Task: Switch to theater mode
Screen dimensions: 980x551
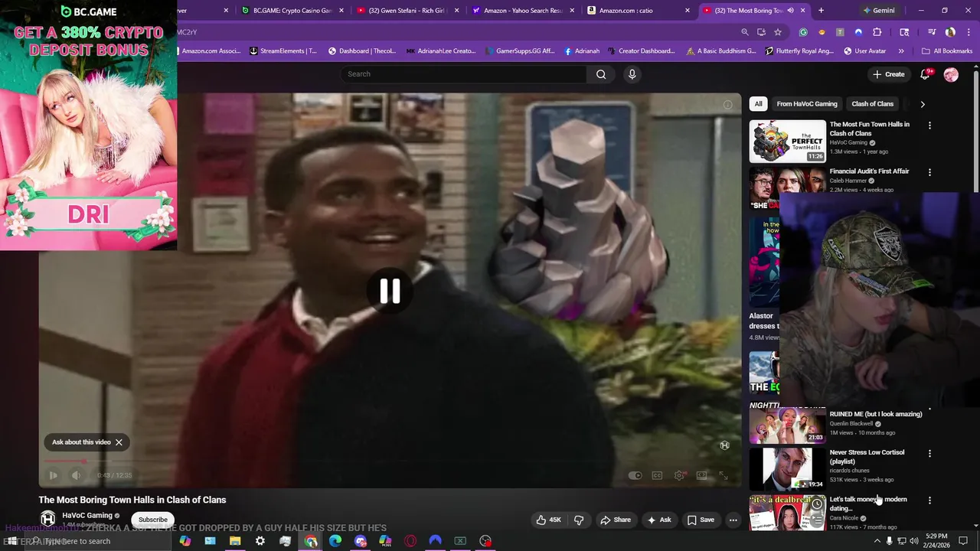Action: click(701, 475)
